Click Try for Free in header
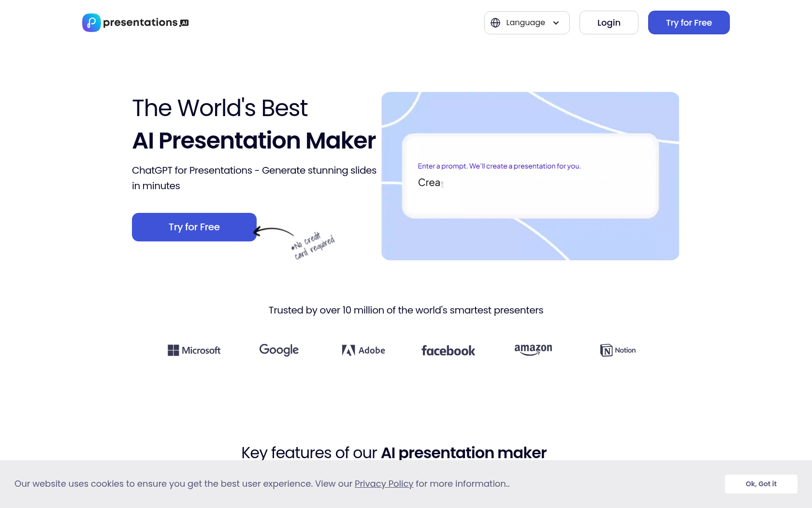 tap(688, 23)
